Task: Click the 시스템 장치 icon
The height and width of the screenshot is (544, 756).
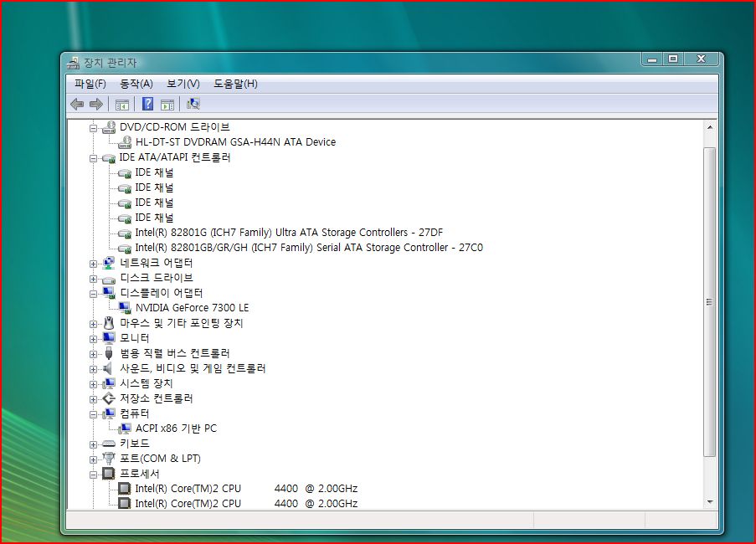Action: 109,383
